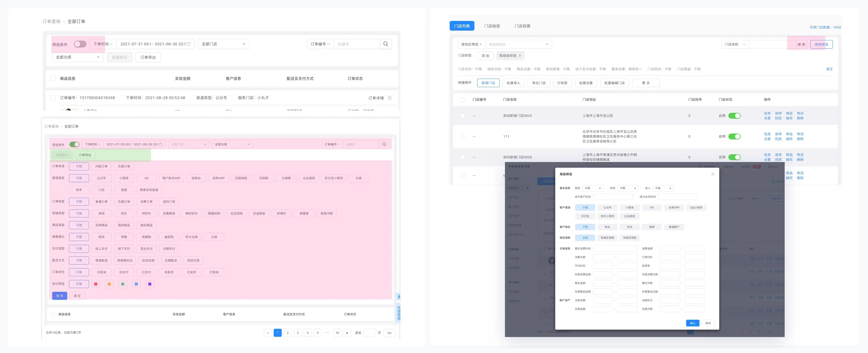Screen dimensions: 868x353
Task: Disable the 测试新增门店0920 store status toggle
Action: coord(734,116)
